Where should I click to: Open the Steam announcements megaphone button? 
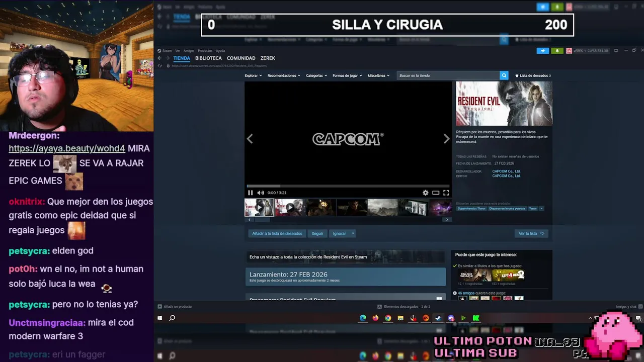(x=543, y=51)
